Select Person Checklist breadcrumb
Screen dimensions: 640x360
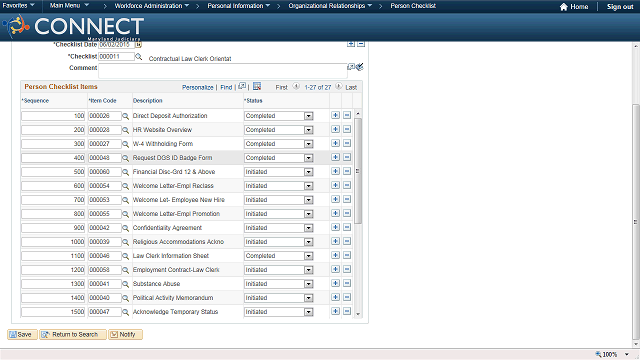(413, 6)
